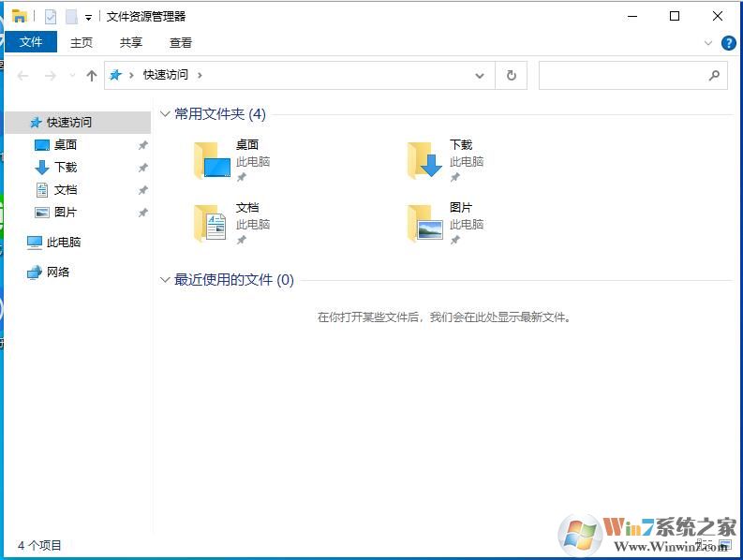Click into the search box
Screen dimensions: 743x560
tap(633, 75)
